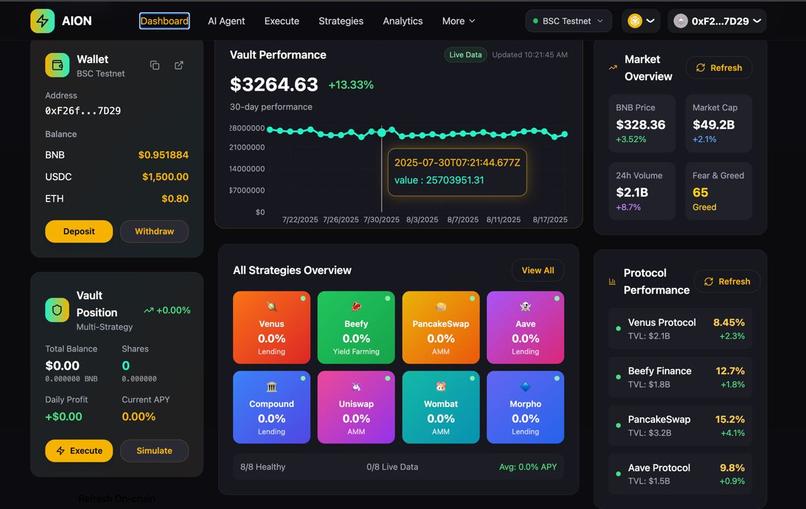Click the Daily Profit +$0.00 value
Image resolution: width=806 pixels, height=509 pixels.
click(63, 416)
